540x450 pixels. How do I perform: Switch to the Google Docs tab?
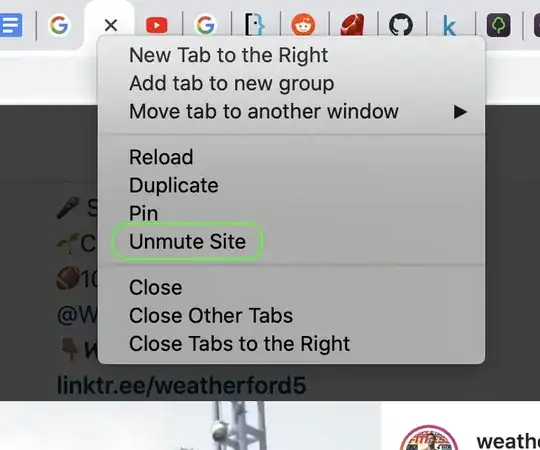click(11, 25)
